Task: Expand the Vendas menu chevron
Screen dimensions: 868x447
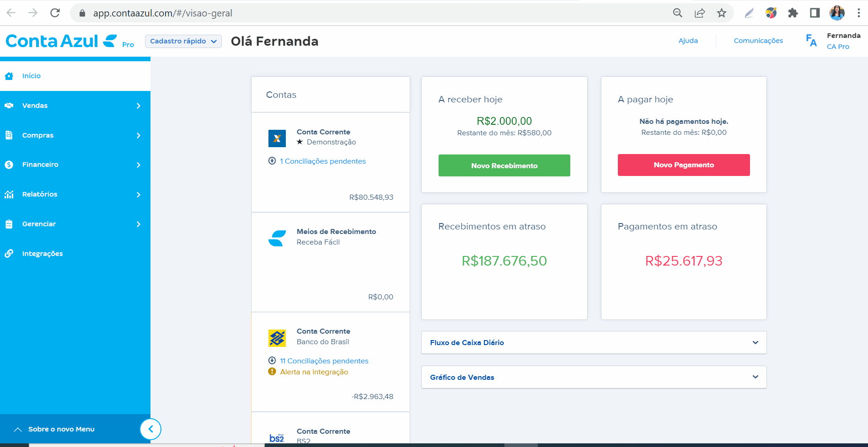Action: (139, 106)
